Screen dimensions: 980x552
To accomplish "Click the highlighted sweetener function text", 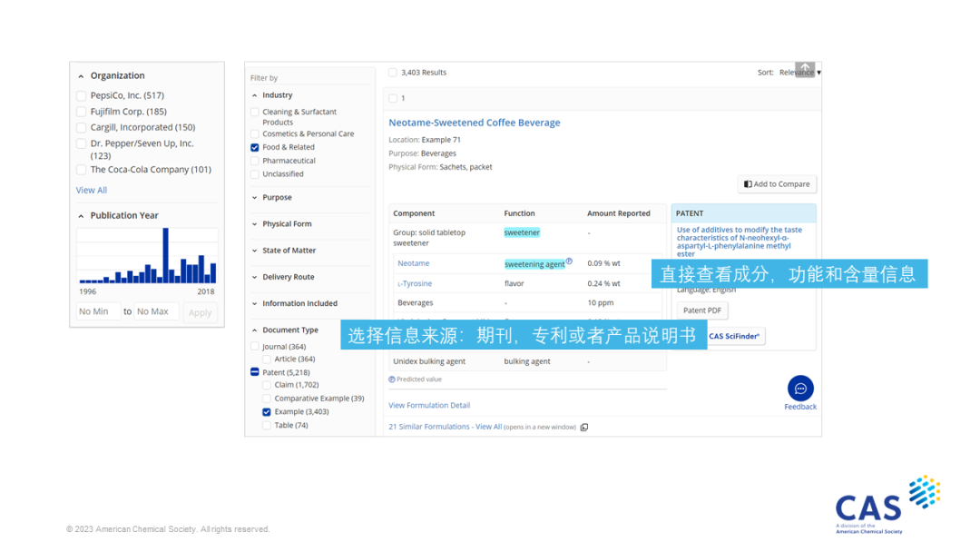I will click(x=522, y=232).
